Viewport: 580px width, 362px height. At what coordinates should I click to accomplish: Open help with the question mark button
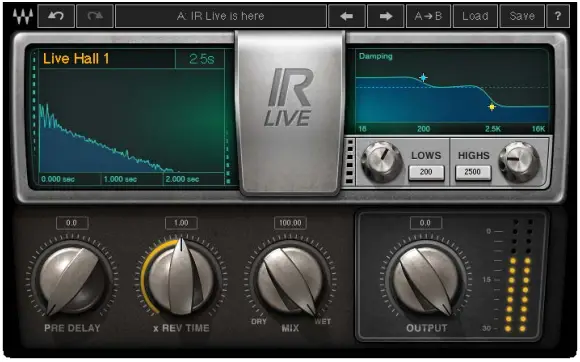(558, 16)
